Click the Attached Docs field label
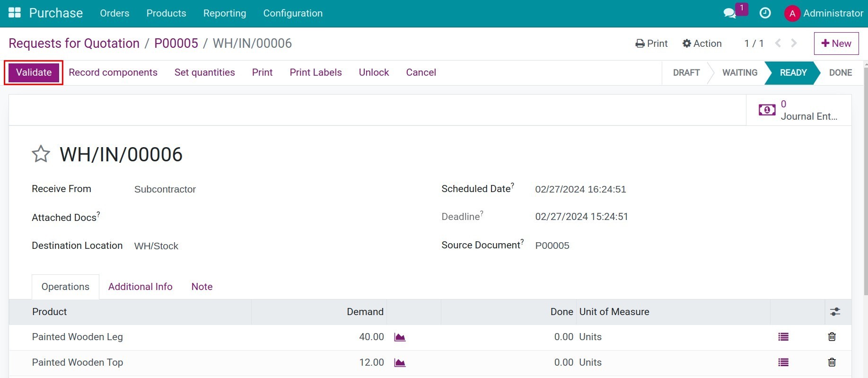This screenshot has height=378, width=868. pyautogui.click(x=66, y=217)
